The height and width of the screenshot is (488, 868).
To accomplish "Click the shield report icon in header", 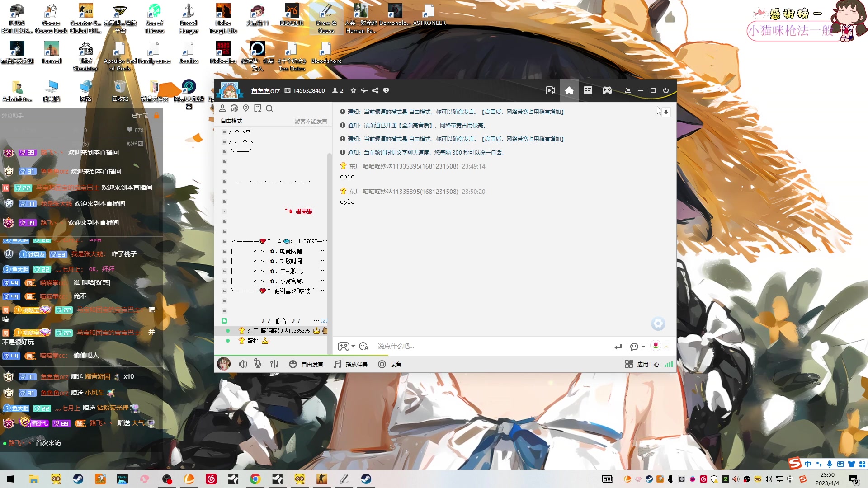I will coord(386,90).
